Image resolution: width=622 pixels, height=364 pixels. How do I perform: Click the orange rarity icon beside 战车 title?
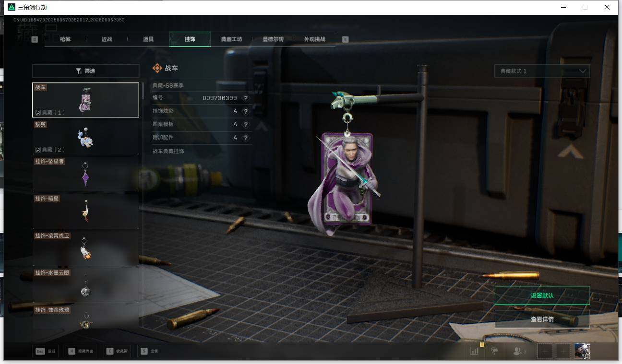pos(157,69)
